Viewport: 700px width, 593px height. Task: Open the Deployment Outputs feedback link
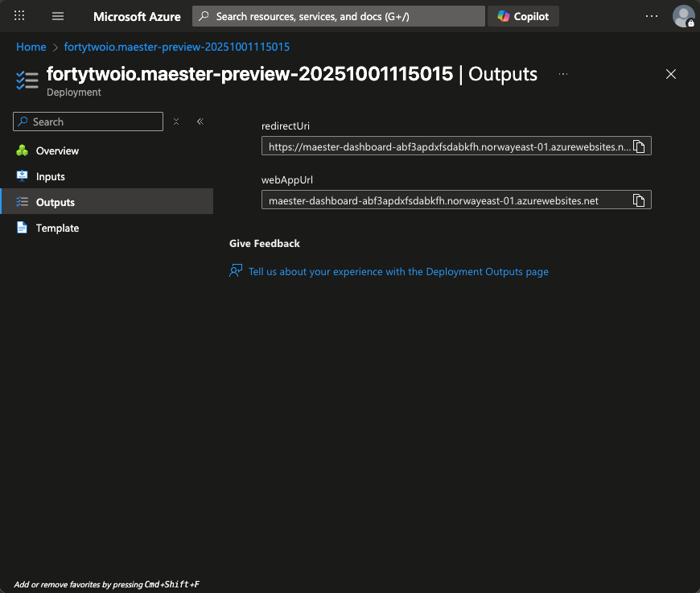[398, 272]
